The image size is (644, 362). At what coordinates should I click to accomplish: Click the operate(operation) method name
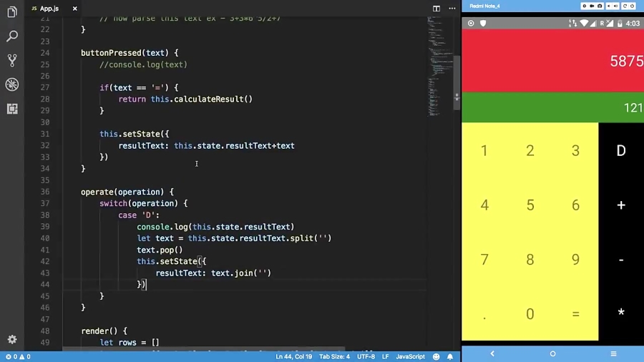coord(122,192)
